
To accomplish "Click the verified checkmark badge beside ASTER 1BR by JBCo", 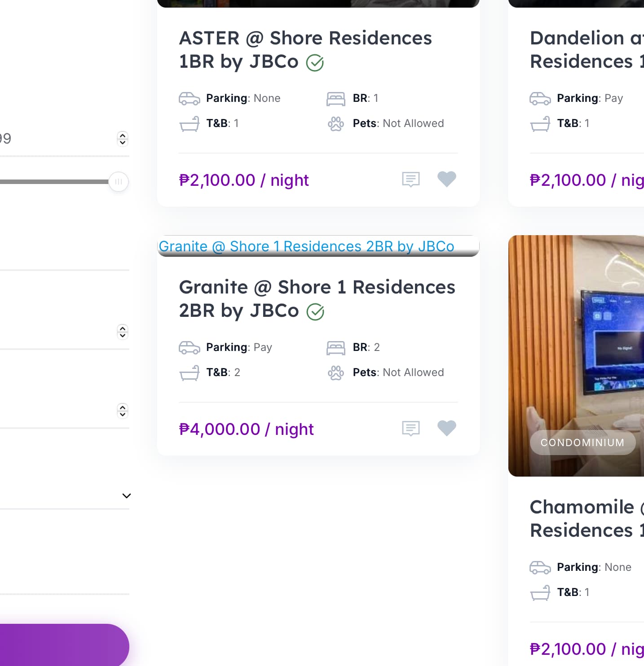I will pos(315,63).
